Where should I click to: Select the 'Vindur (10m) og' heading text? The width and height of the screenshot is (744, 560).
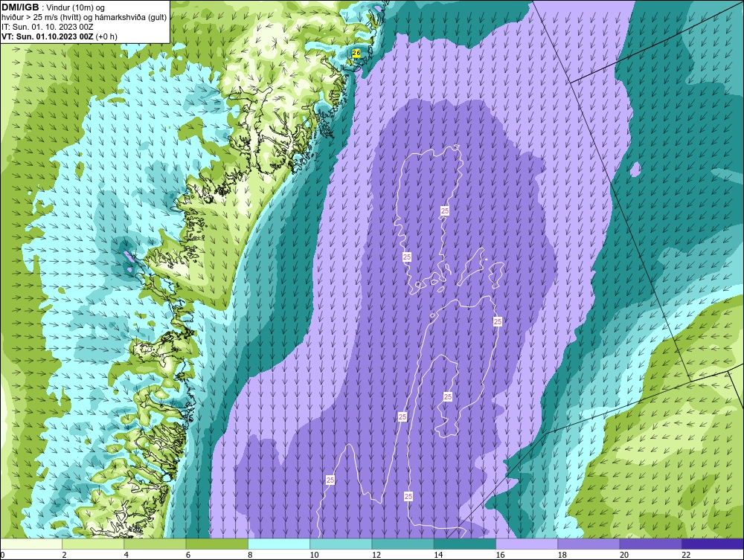[76, 8]
